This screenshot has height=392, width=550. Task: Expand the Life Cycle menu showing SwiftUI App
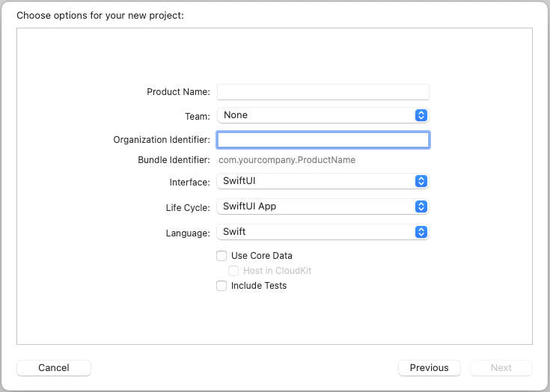click(316, 206)
